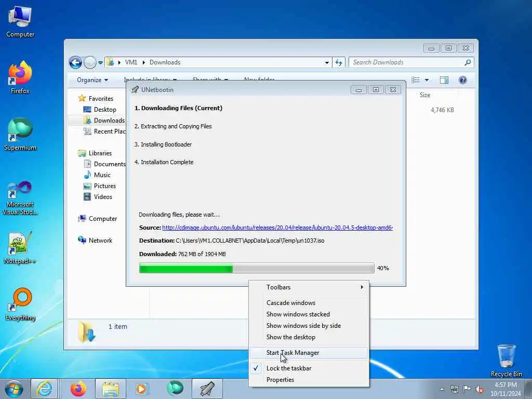The width and height of the screenshot is (532, 399).
Task: Minimize the UNetbootin window
Action: click(358, 90)
